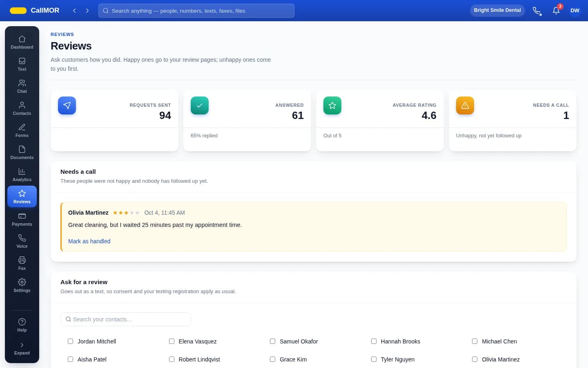Select the Michael Chen checkbox
Screen dimensions: 588x368
(474, 341)
